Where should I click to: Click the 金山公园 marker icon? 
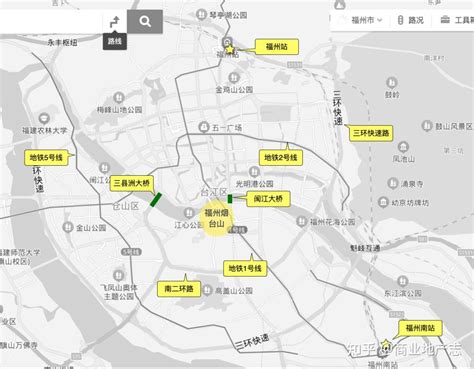click(68, 227)
